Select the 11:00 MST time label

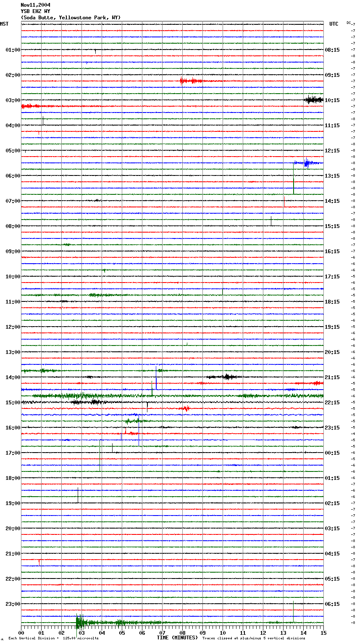click(13, 302)
